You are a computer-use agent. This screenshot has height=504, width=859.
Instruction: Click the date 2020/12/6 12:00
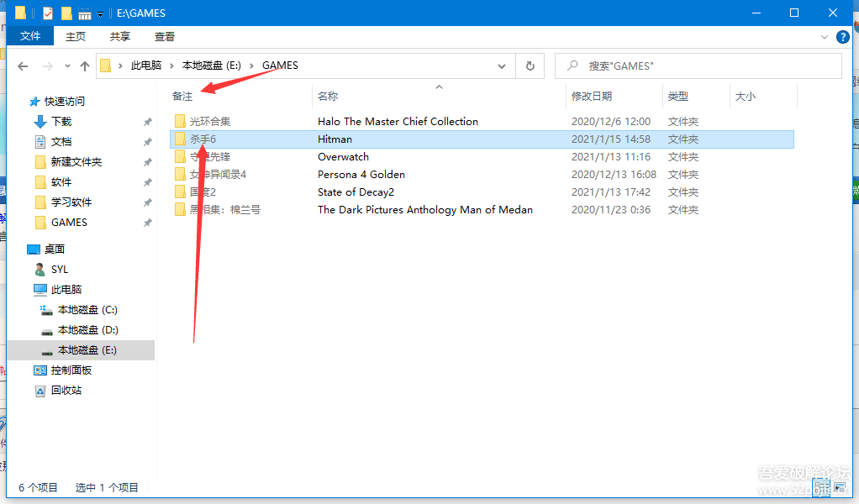coord(611,122)
